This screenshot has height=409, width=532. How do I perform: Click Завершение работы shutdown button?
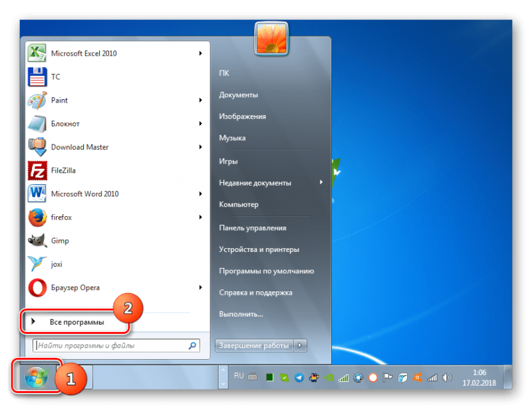[254, 346]
